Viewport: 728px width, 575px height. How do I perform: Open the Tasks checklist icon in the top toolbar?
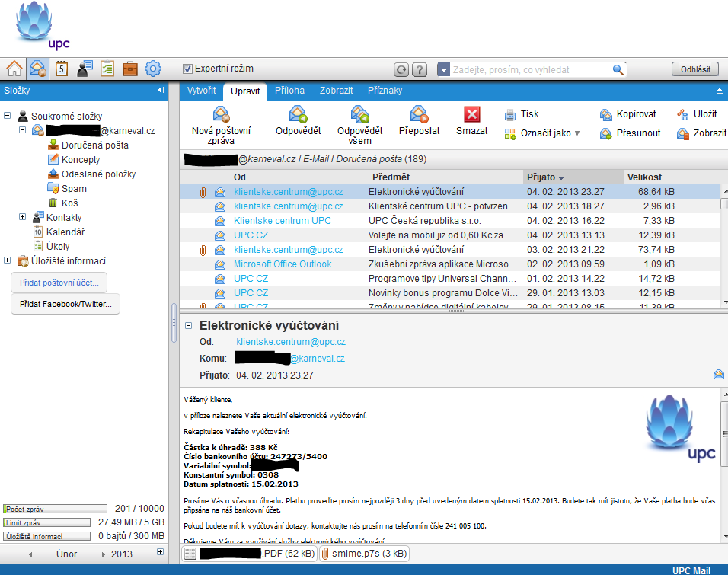tap(107, 69)
